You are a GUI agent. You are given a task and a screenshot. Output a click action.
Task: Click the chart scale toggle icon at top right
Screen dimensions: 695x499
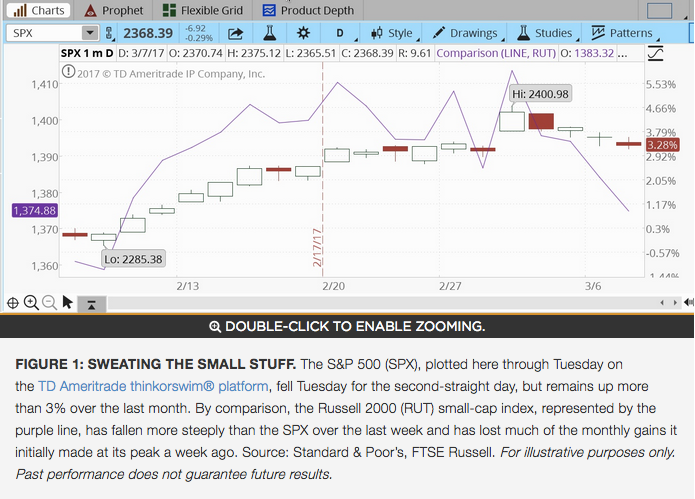(x=656, y=53)
